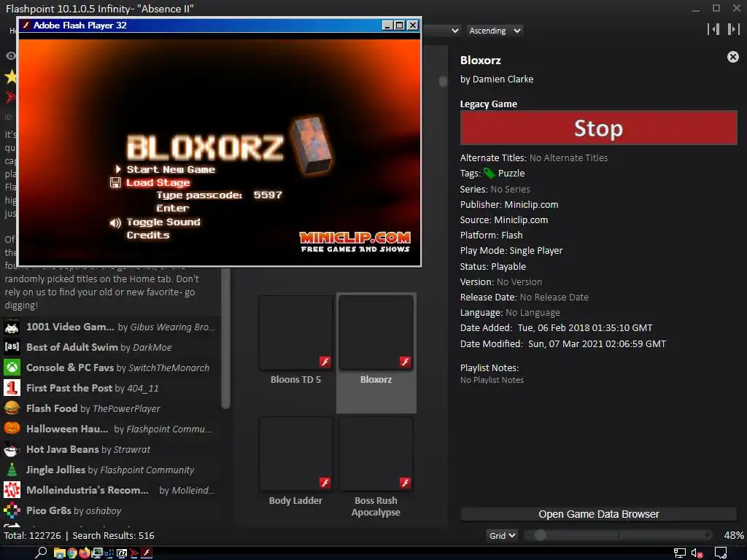Open Jingle Jollies playlist

[110, 470]
